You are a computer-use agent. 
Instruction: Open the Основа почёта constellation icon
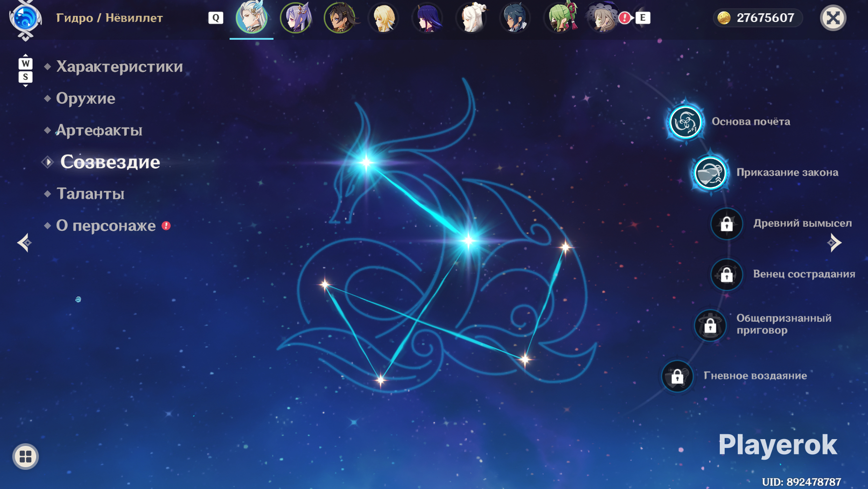click(685, 122)
